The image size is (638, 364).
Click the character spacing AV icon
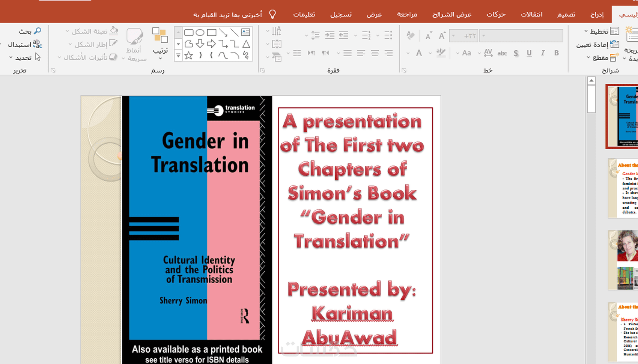pyautogui.click(x=488, y=53)
